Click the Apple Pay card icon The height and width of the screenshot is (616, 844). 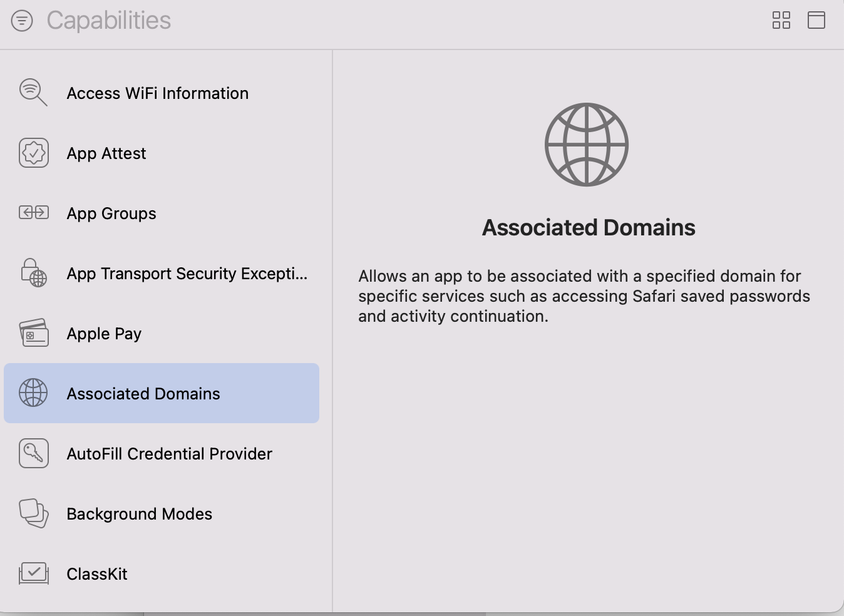pos(34,333)
